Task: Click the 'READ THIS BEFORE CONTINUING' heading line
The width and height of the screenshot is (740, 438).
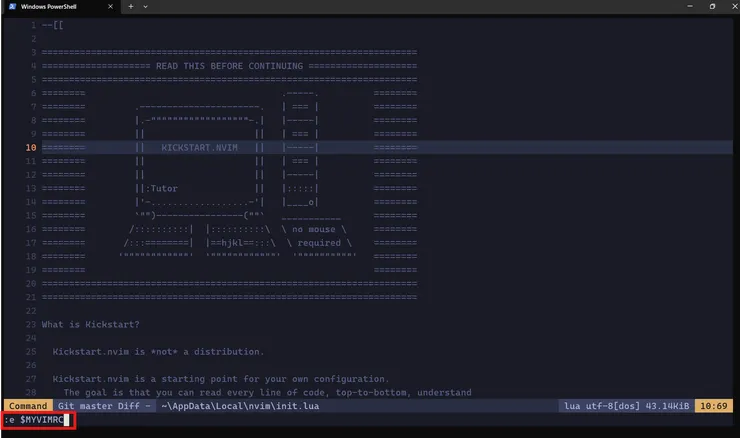Action: click(229, 66)
